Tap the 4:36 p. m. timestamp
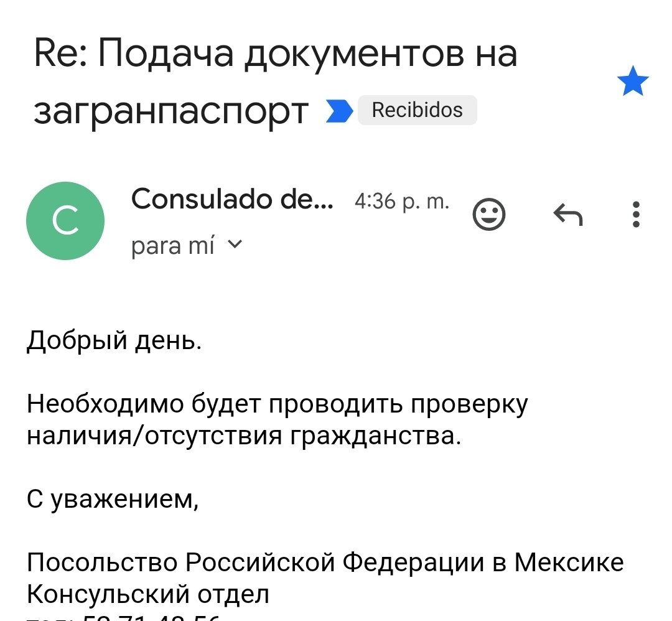The width and height of the screenshot is (672, 621). click(401, 201)
